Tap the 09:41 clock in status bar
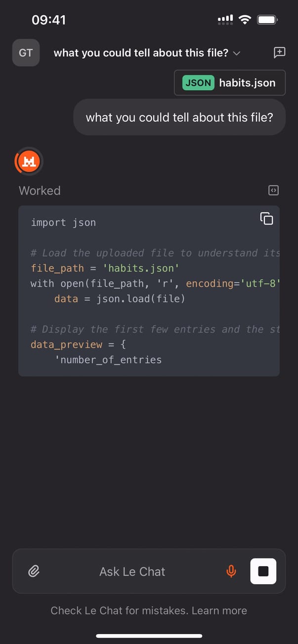298x644 pixels. click(48, 20)
